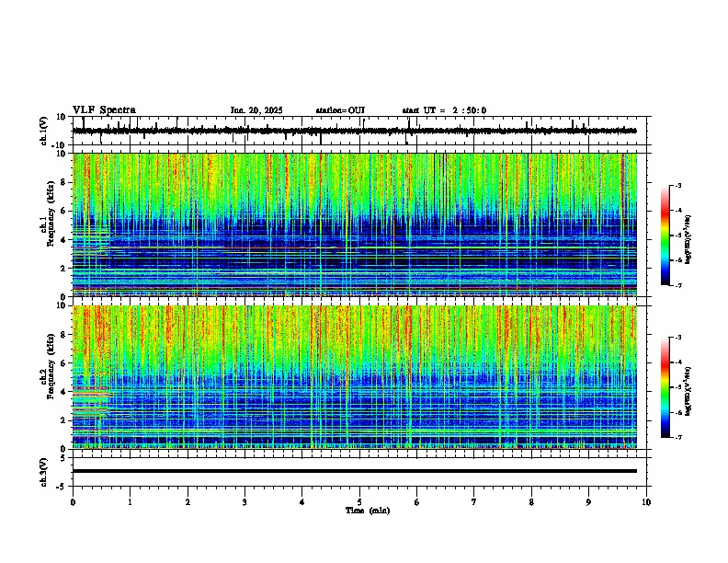This screenshot has height=563, width=728.
Task: Click time axis tick label "7"
Action: click(474, 502)
